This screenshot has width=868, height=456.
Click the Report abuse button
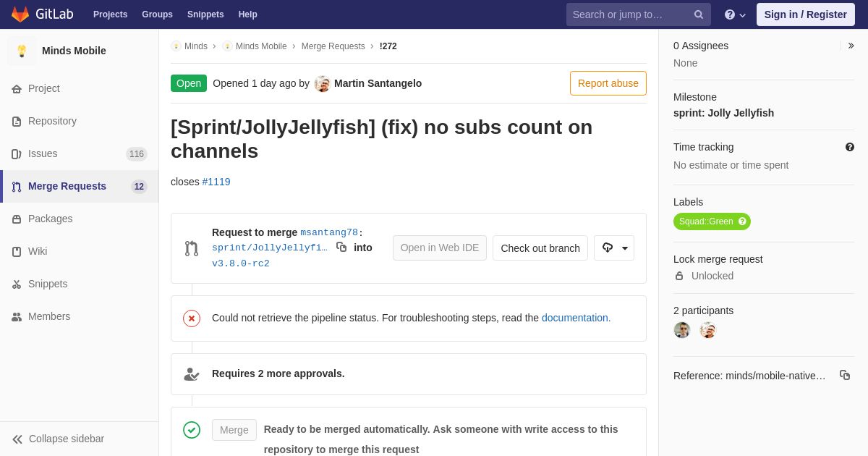coord(608,83)
